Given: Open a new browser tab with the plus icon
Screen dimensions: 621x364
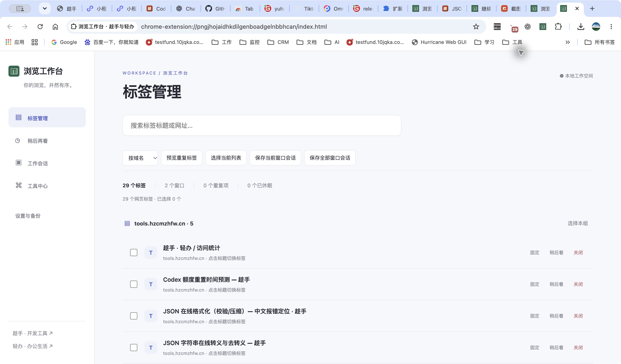Looking at the screenshot, I should 592,9.
